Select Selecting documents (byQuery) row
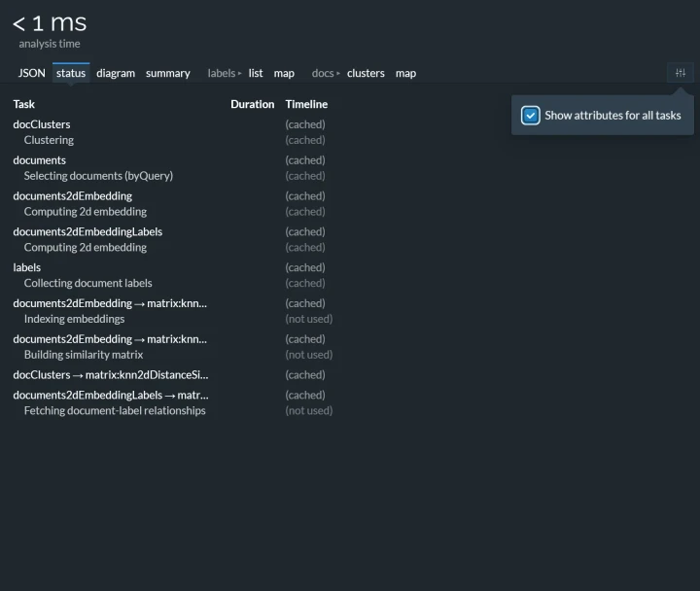This screenshot has width=700, height=591. pos(98,176)
